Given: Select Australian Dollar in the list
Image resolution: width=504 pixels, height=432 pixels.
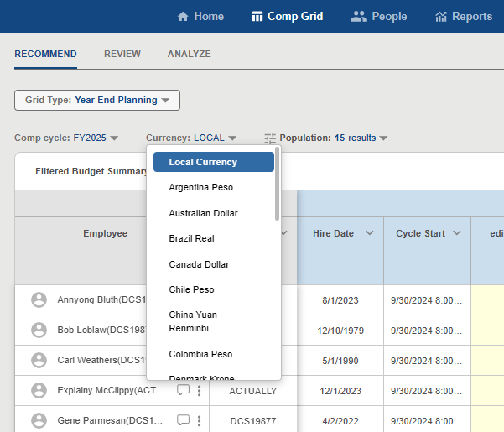Looking at the screenshot, I should coord(203,213).
